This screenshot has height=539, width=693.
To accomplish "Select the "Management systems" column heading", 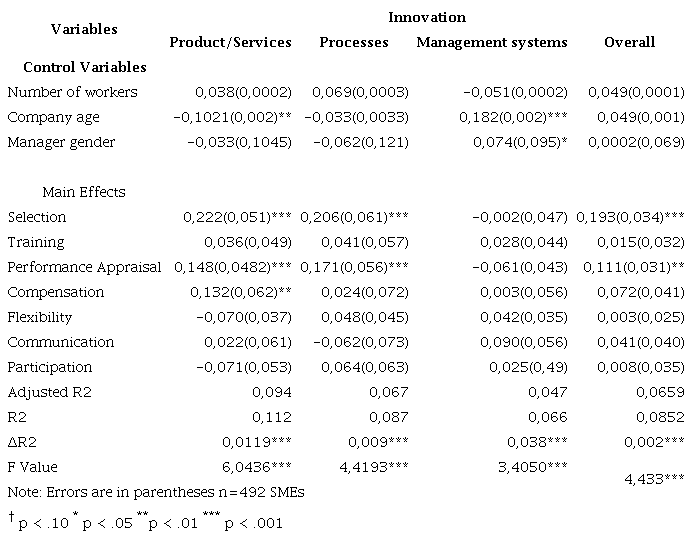I will [491, 42].
